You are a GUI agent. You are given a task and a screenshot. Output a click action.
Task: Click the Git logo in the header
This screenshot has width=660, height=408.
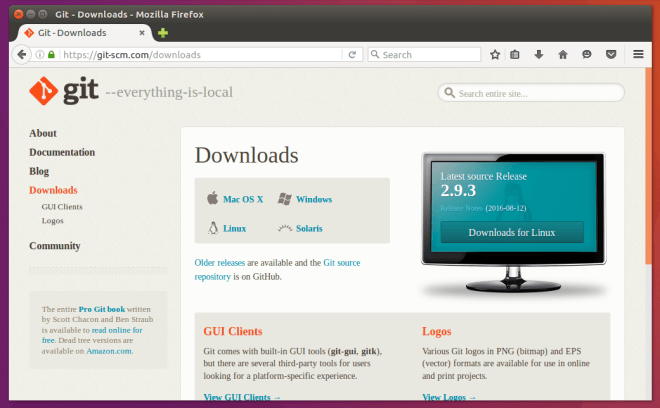click(x=65, y=93)
